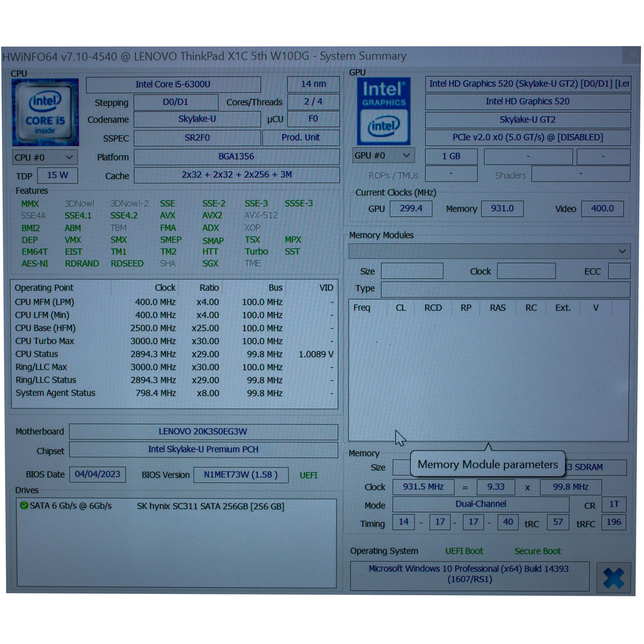Click the CR value 1T

point(614,504)
